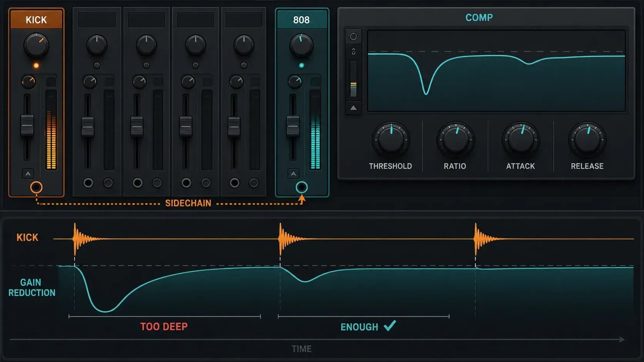Click the large knob on fourth channel strip
The image size is (644, 362).
click(196, 45)
